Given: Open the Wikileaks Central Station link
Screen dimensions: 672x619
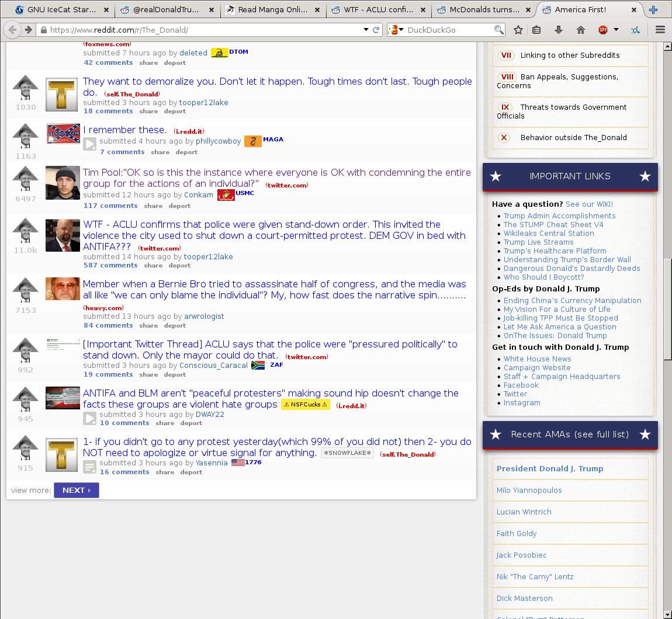Looking at the screenshot, I should coord(549,233).
